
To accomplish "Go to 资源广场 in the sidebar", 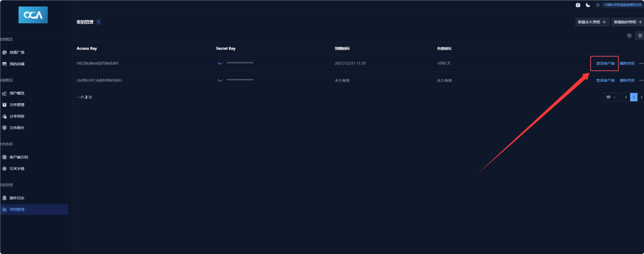I will click(x=17, y=52).
